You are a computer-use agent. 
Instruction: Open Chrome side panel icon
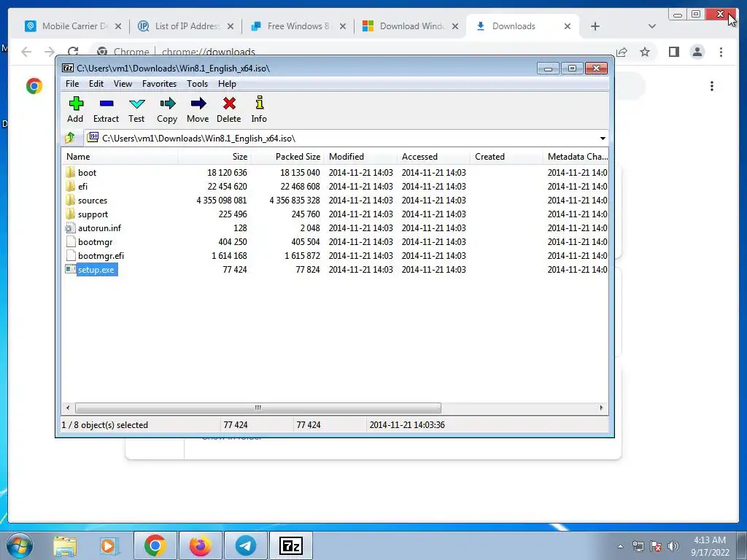coord(673,52)
